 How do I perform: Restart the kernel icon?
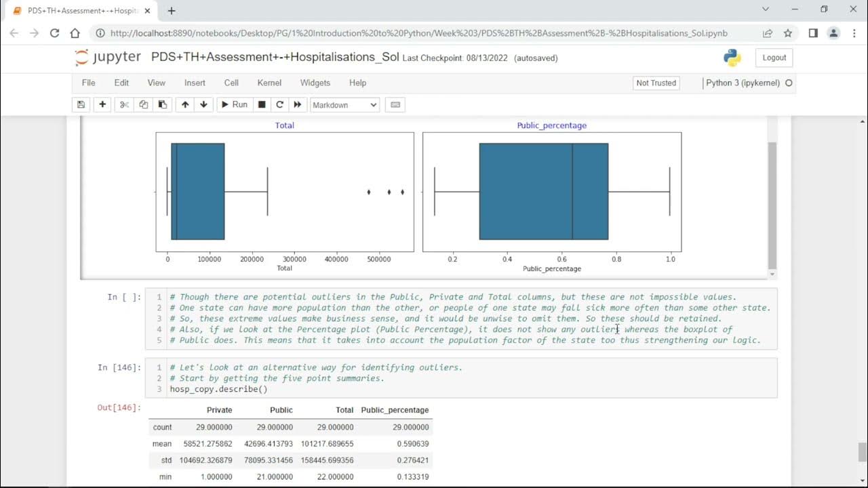point(279,104)
